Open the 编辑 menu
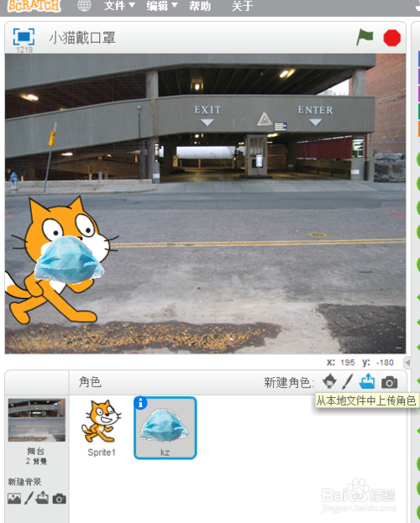The width and height of the screenshot is (420, 523). pyautogui.click(x=162, y=6)
